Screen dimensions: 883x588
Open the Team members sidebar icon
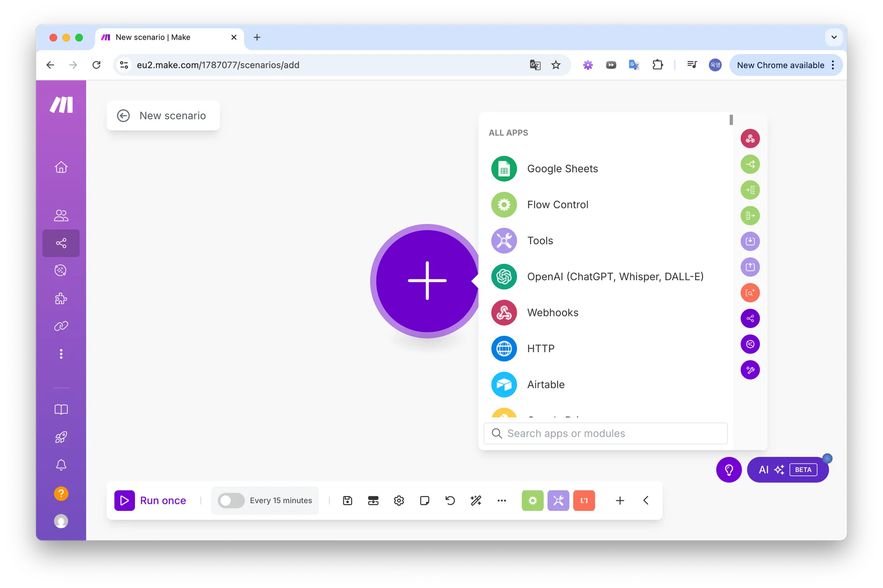click(61, 216)
